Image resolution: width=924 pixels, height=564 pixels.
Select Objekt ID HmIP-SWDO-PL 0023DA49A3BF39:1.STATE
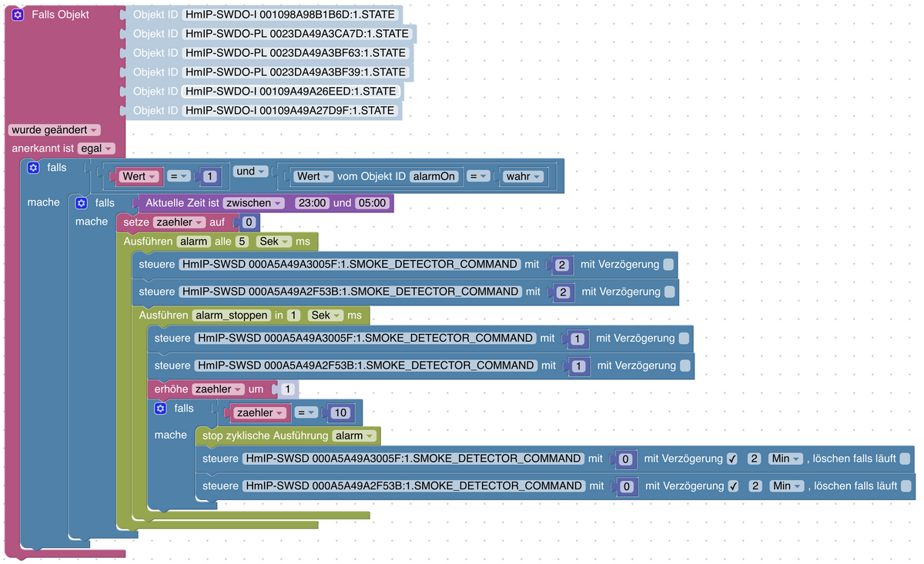296,72
